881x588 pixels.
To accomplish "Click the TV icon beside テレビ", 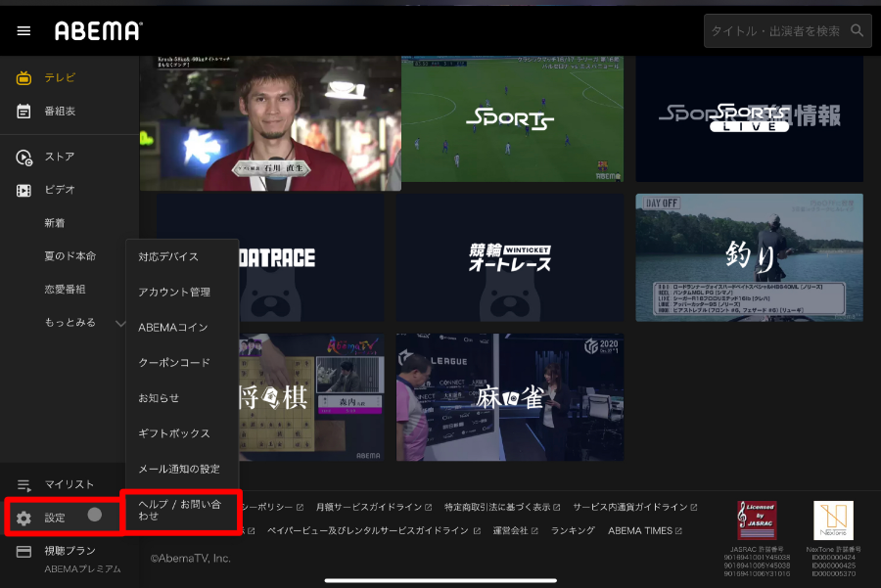I will 23,78.
